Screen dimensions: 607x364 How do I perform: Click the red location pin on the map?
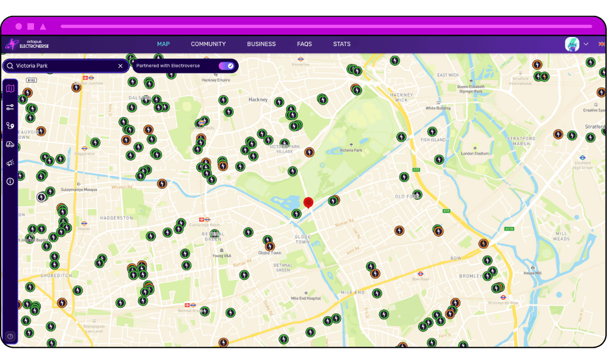pyautogui.click(x=308, y=203)
